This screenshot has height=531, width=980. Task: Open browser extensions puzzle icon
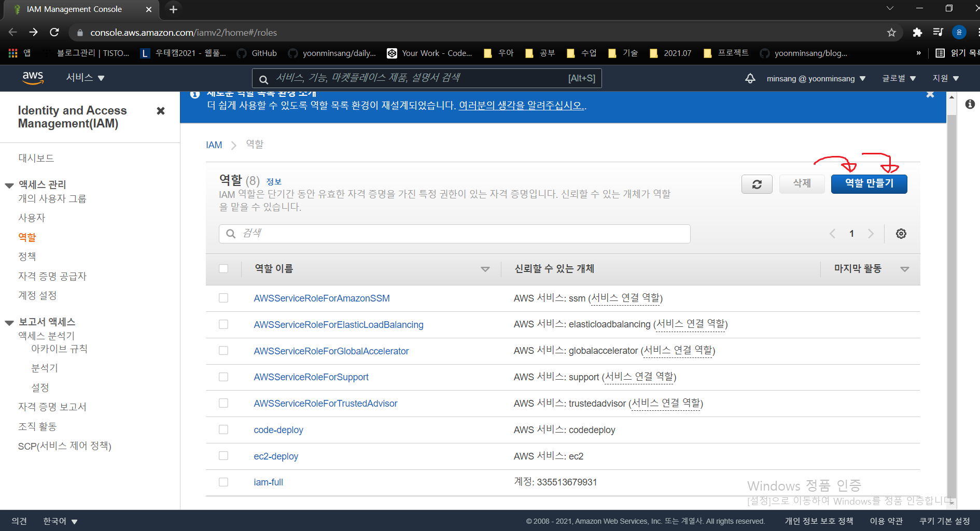click(917, 33)
